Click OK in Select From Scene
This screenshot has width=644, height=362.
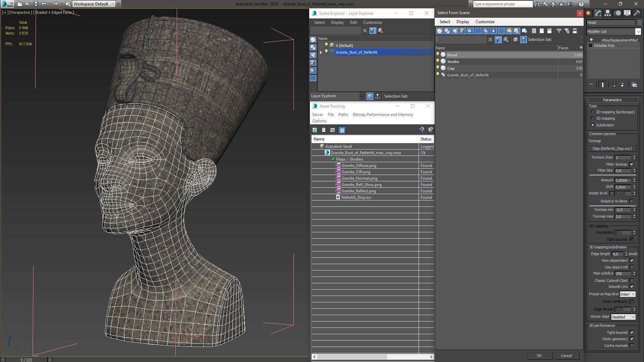click(x=539, y=356)
